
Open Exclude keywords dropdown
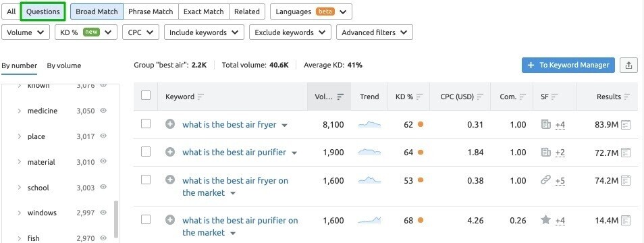290,32
